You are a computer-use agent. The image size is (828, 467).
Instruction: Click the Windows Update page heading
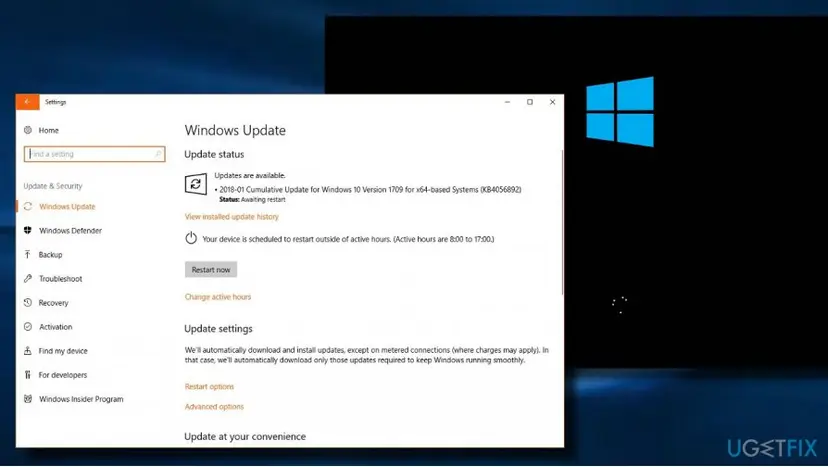[x=235, y=130]
